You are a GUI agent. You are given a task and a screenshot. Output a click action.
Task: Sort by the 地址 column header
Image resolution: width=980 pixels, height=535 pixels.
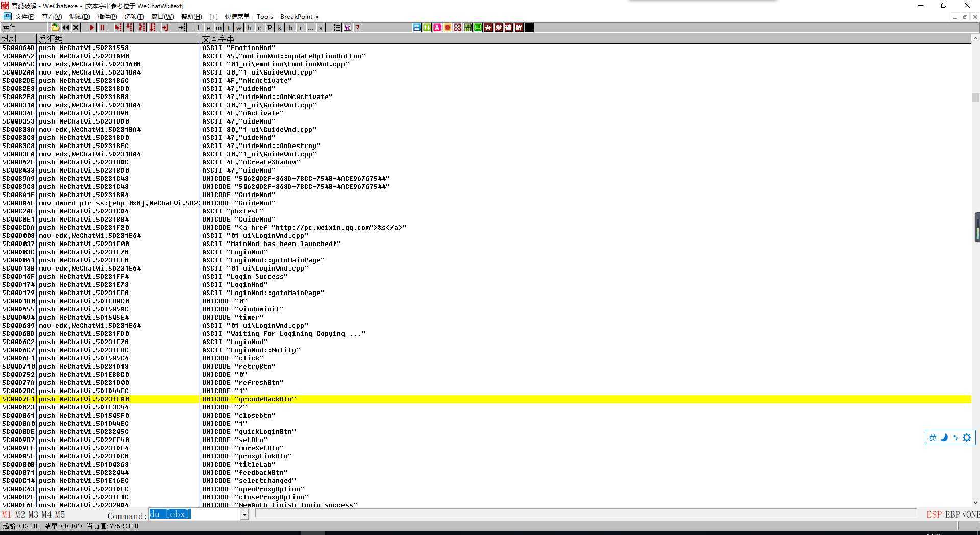point(18,39)
